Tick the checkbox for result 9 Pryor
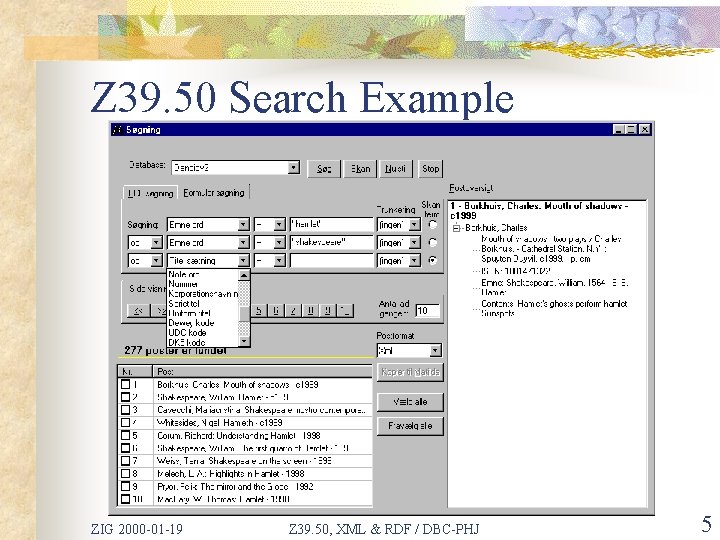This screenshot has width=720, height=540. pyautogui.click(x=125, y=486)
